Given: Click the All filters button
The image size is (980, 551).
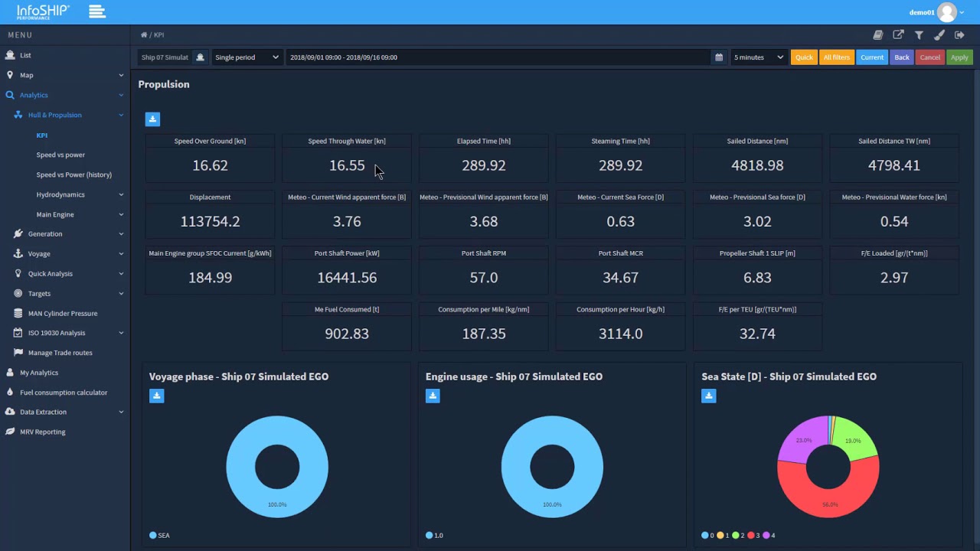Looking at the screenshot, I should 836,57.
